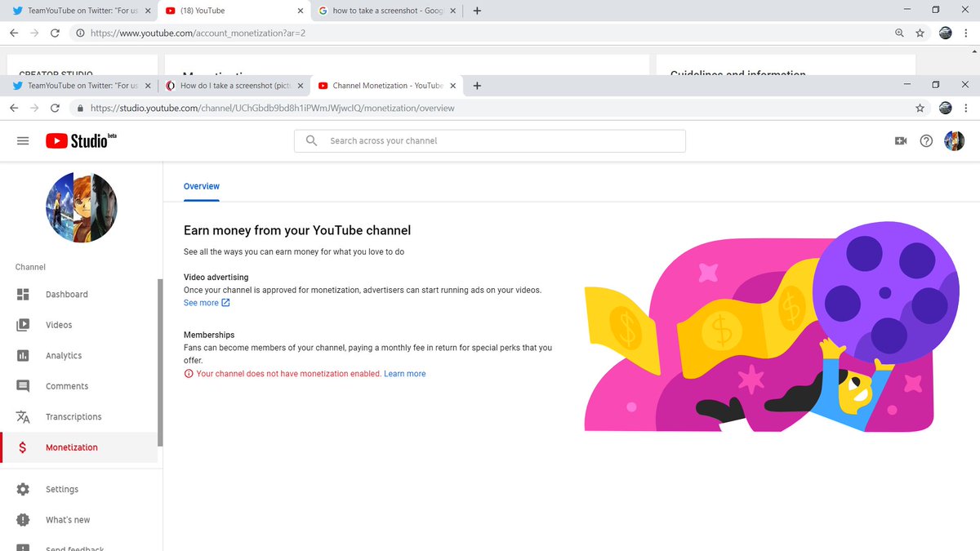The width and height of the screenshot is (980, 551).
Task: Click the Analytics bar chart icon
Action: (23, 356)
